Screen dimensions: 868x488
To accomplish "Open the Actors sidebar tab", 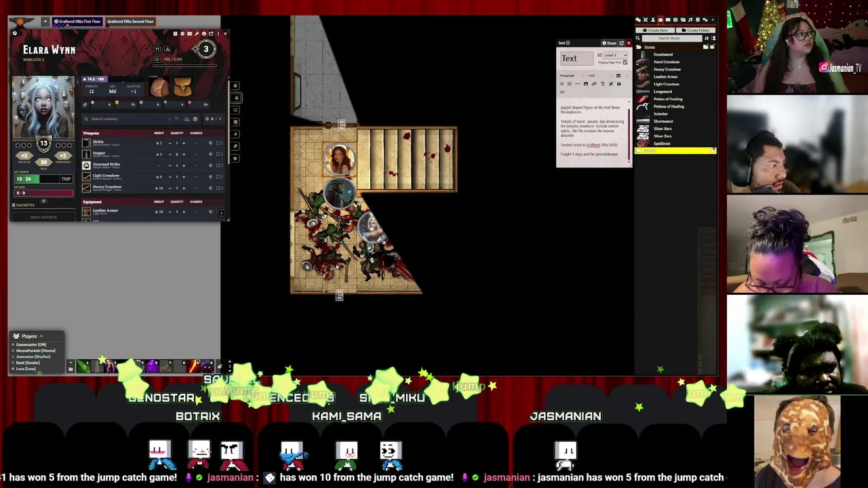I will 653,20.
